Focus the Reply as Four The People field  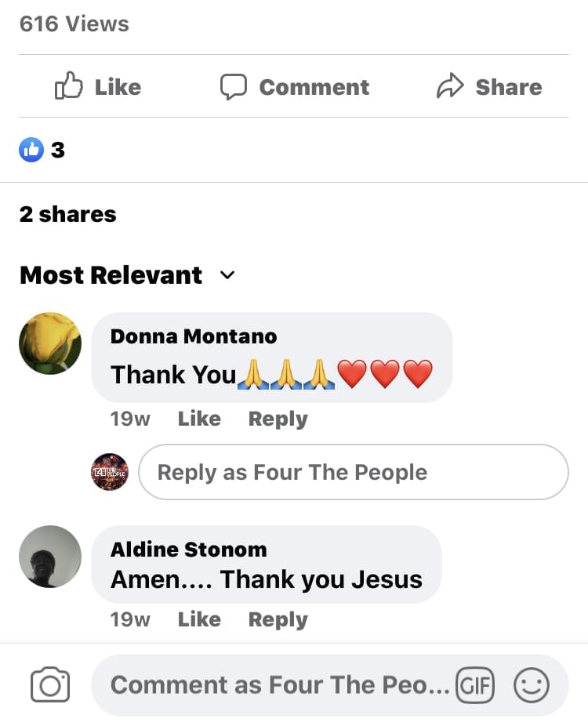353,472
